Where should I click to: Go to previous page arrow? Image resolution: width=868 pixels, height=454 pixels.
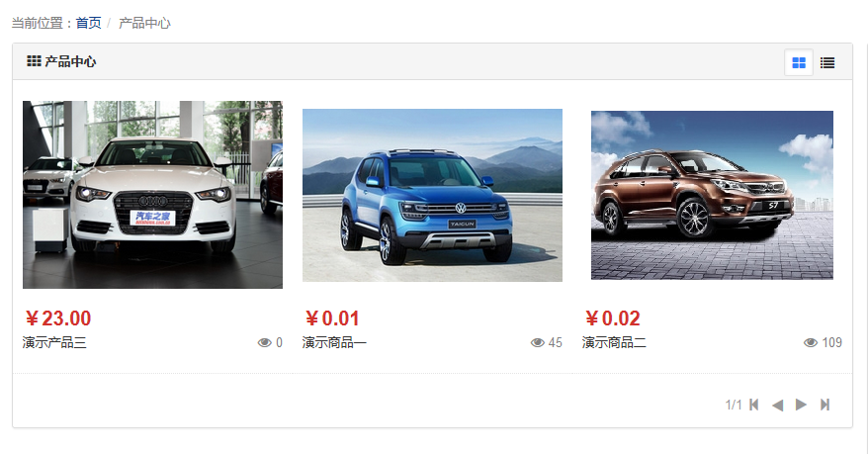tap(777, 405)
